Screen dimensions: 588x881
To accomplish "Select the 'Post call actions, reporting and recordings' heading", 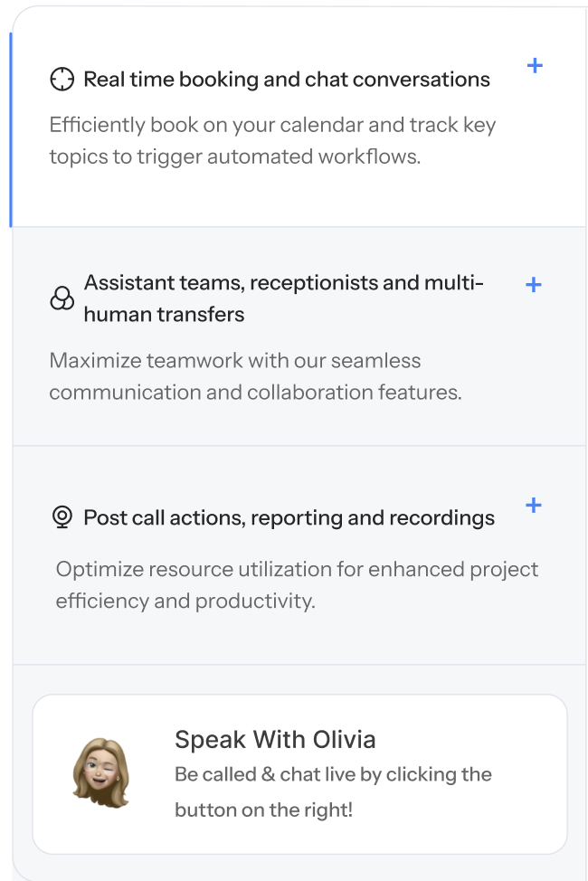I will (x=289, y=518).
